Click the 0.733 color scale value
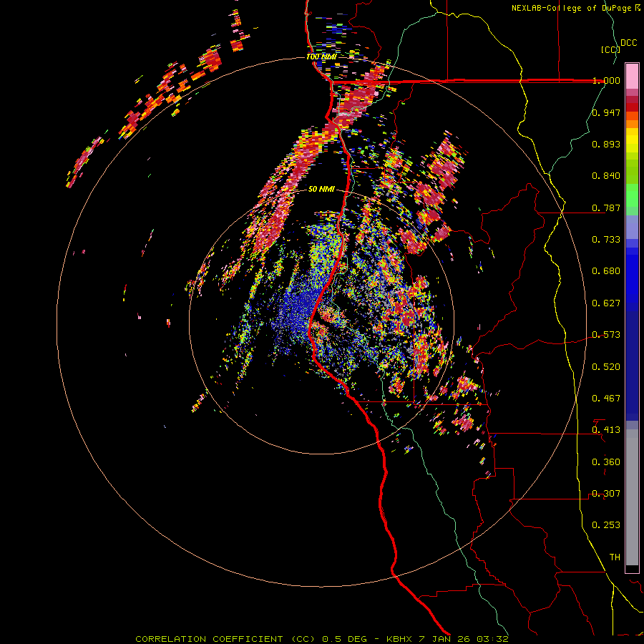This screenshot has width=644, height=644. coord(606,240)
